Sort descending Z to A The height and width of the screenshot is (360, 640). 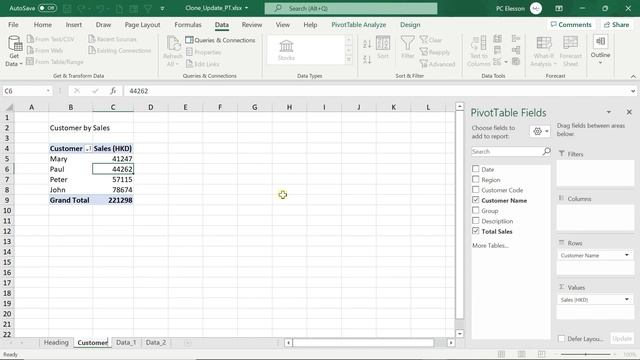click(367, 60)
